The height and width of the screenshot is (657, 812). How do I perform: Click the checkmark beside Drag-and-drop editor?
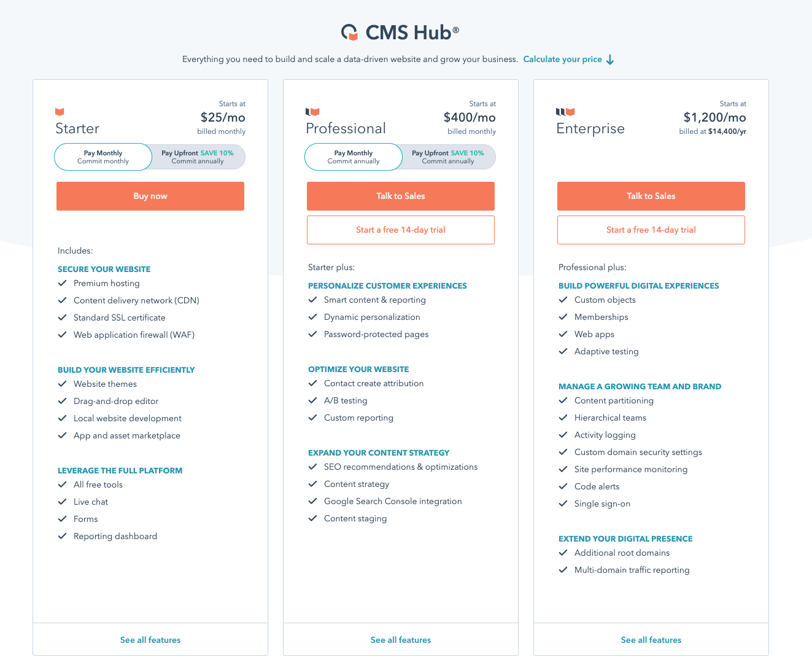62,401
